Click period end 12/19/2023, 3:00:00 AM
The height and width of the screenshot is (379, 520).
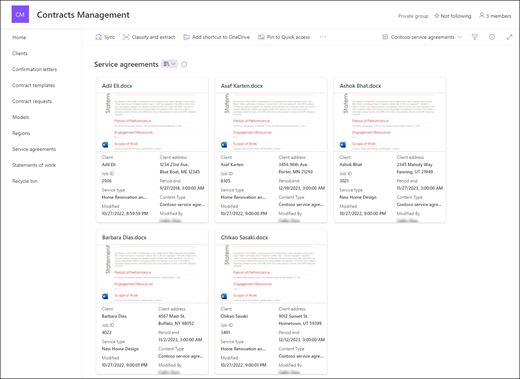pyautogui.click(x=302, y=188)
